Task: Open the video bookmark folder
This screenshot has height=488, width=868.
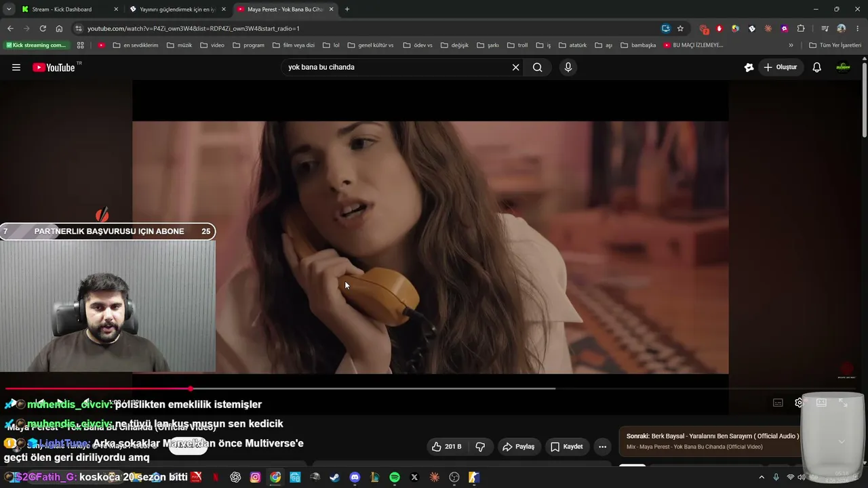Action: click(x=212, y=45)
